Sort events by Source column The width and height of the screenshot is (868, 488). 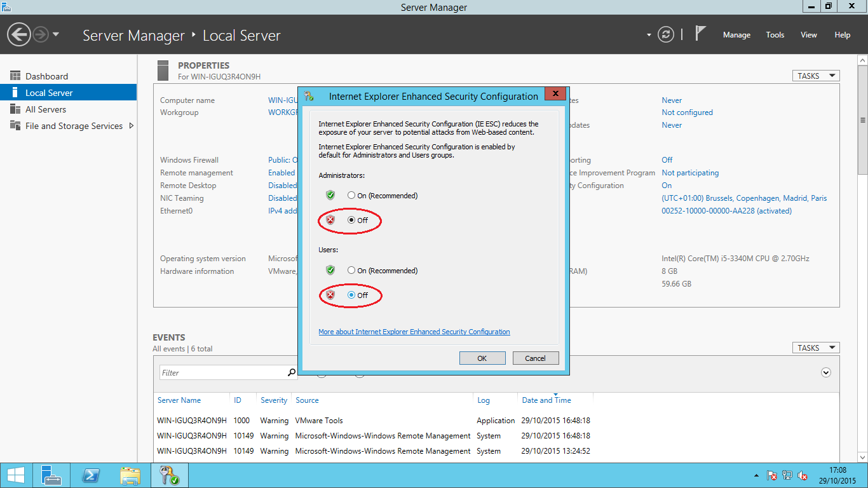tap(307, 400)
